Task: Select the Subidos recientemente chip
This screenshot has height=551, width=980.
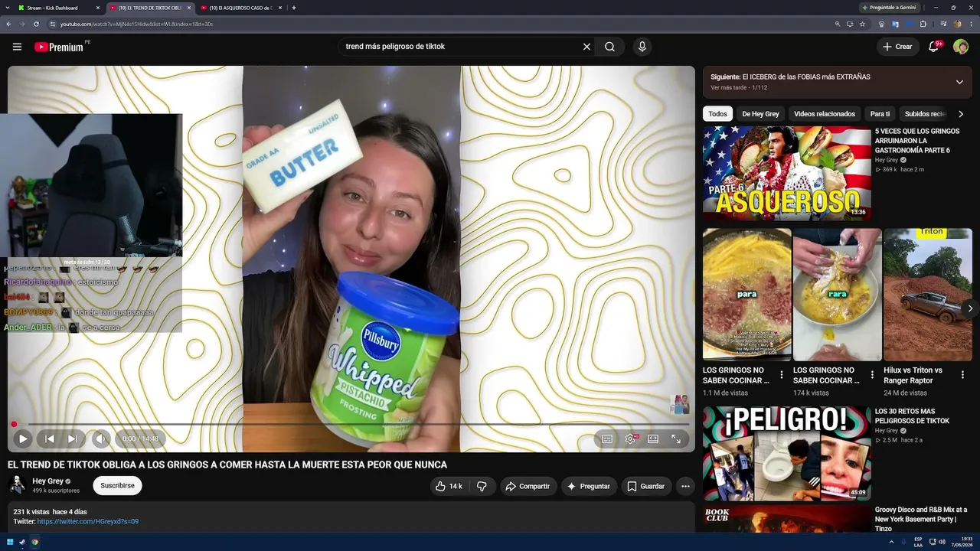Action: click(x=926, y=114)
